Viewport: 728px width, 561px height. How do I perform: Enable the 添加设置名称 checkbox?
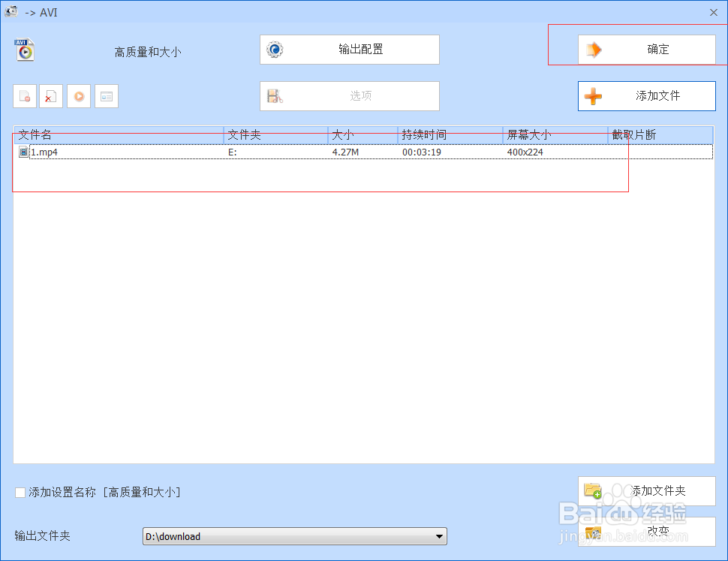tap(20, 492)
